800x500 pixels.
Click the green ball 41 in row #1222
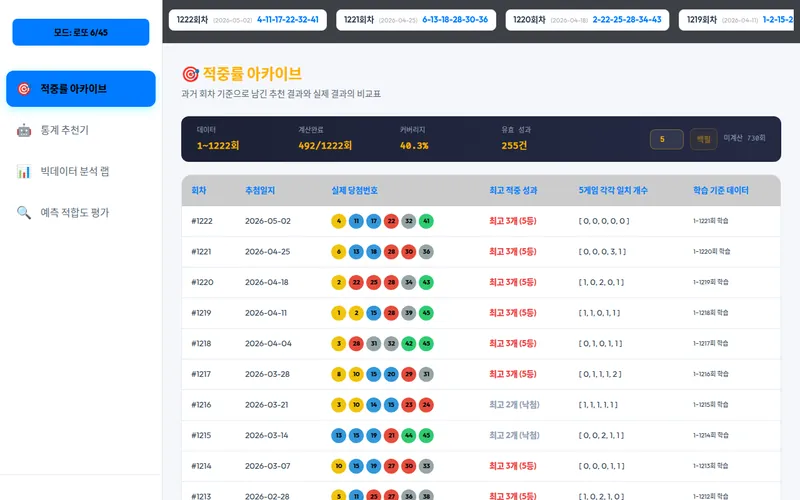tap(426, 221)
